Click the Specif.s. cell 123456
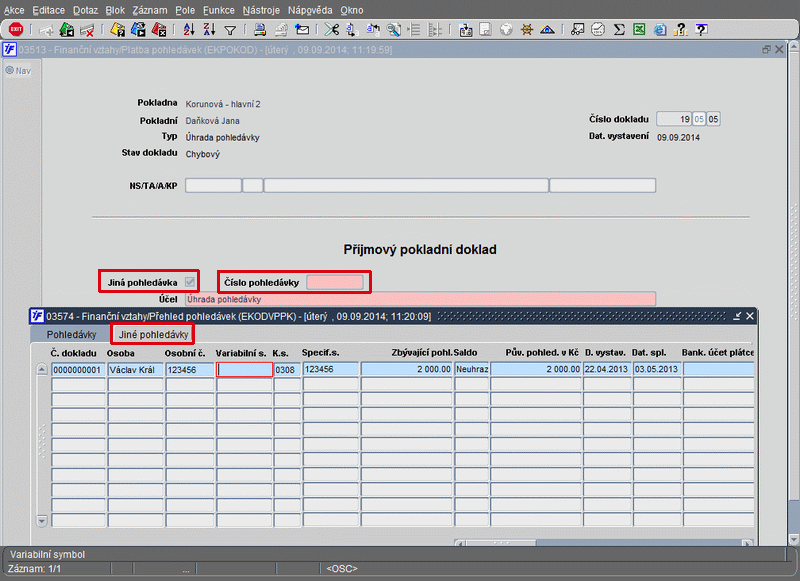The image size is (800, 581). click(x=331, y=369)
